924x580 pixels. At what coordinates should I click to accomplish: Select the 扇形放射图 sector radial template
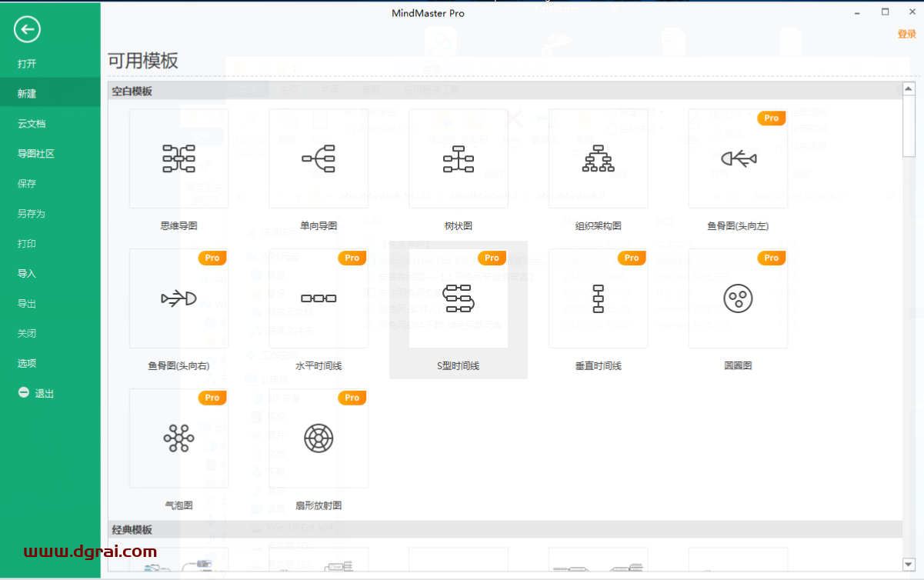pos(319,438)
